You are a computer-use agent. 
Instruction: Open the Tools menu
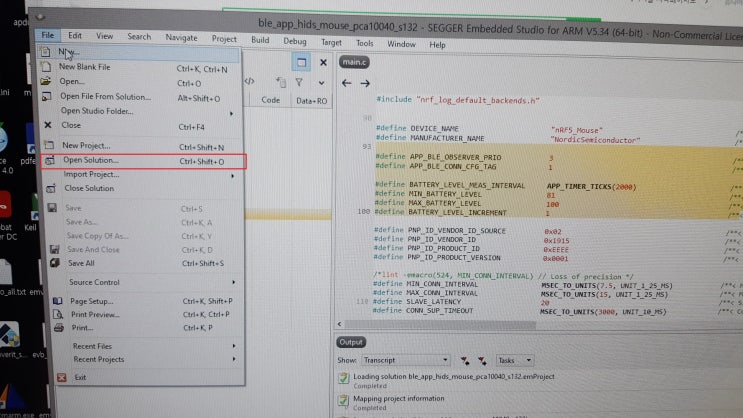364,43
